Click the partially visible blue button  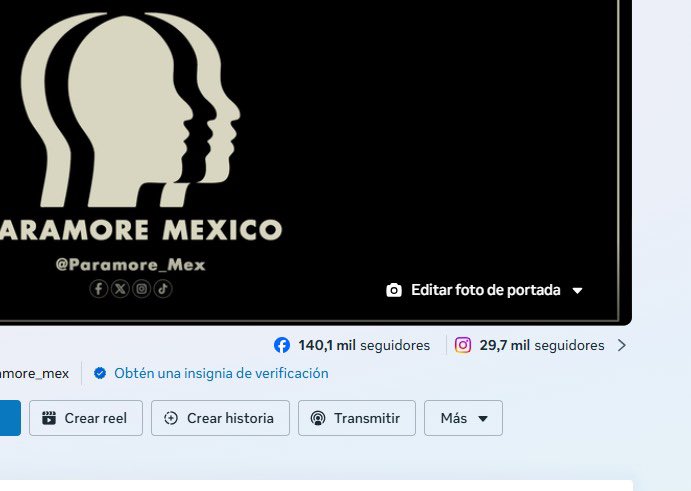(x=10, y=418)
